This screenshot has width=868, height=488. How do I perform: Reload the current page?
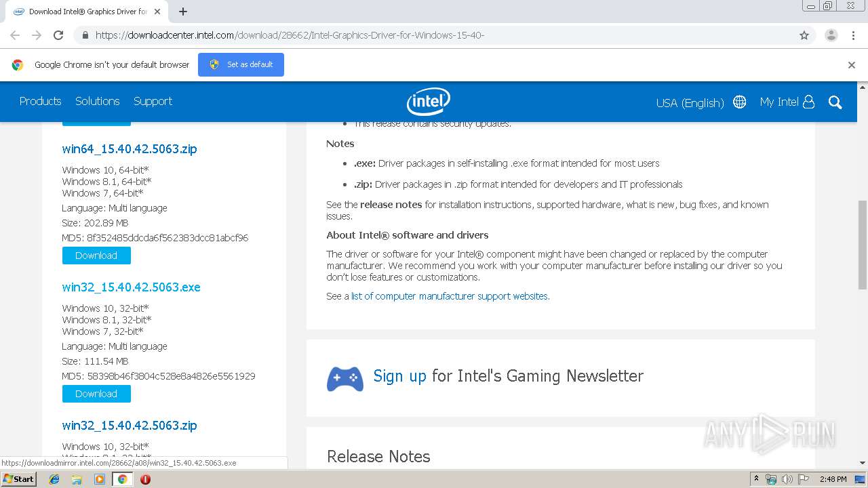[58, 35]
